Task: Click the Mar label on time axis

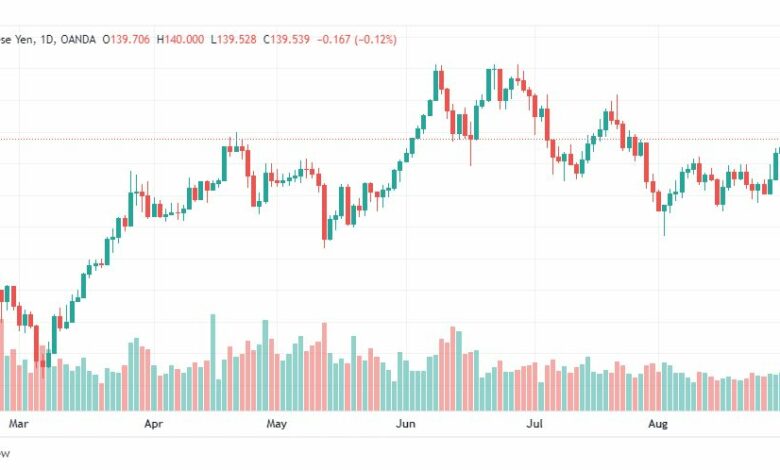Action: click(x=18, y=424)
